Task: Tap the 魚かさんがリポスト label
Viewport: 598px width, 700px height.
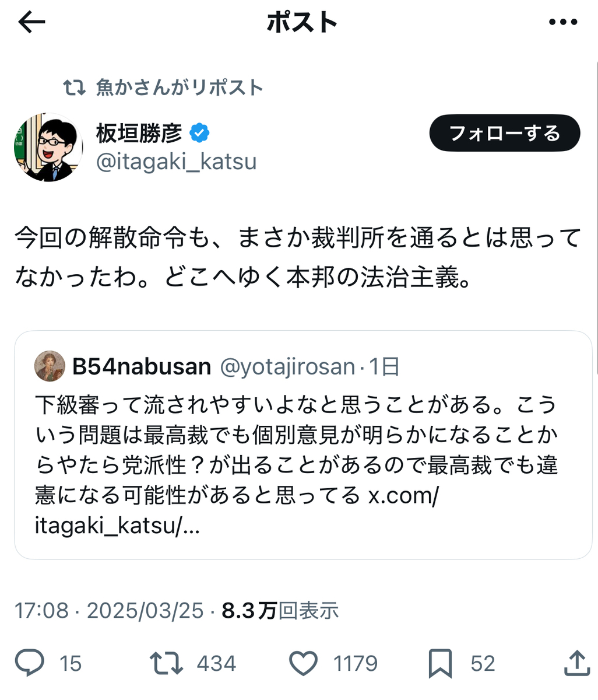Action: pos(180,88)
